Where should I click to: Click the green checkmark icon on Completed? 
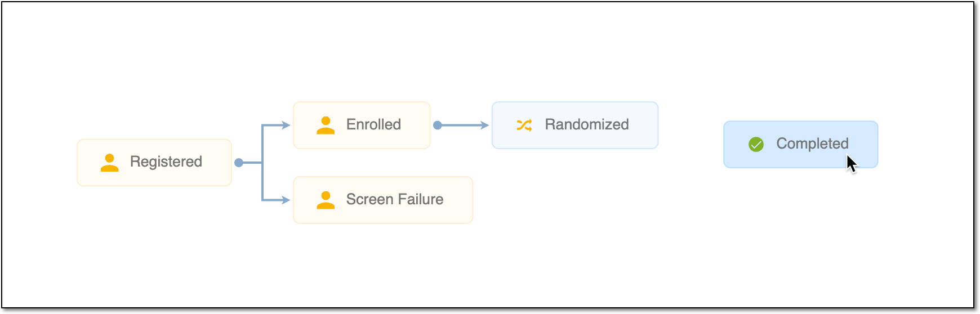756,145
